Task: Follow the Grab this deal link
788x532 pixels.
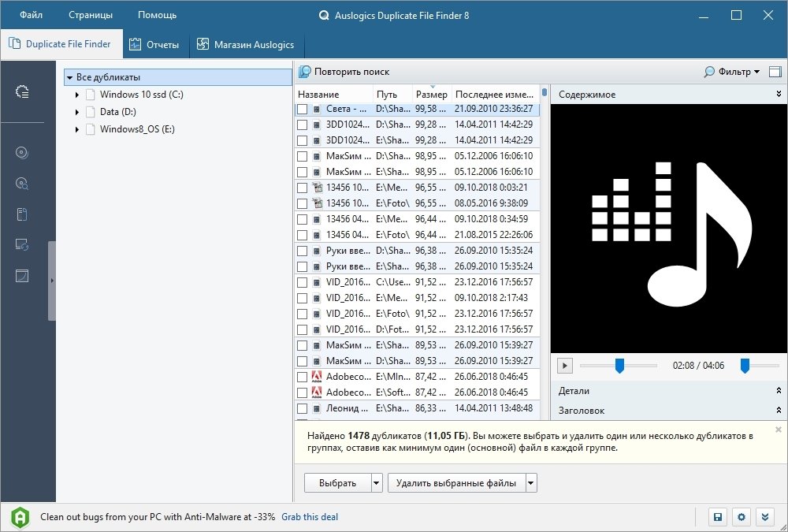Action: [x=310, y=517]
